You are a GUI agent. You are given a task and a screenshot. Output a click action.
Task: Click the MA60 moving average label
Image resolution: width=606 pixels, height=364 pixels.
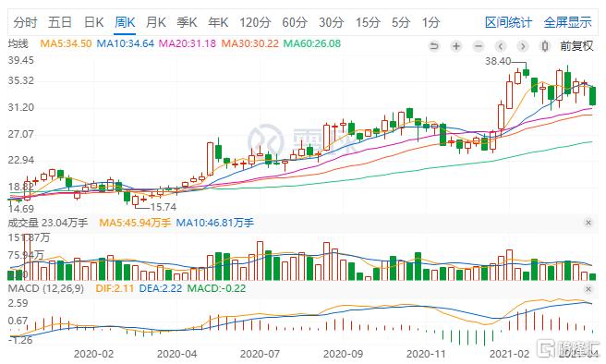(x=312, y=43)
